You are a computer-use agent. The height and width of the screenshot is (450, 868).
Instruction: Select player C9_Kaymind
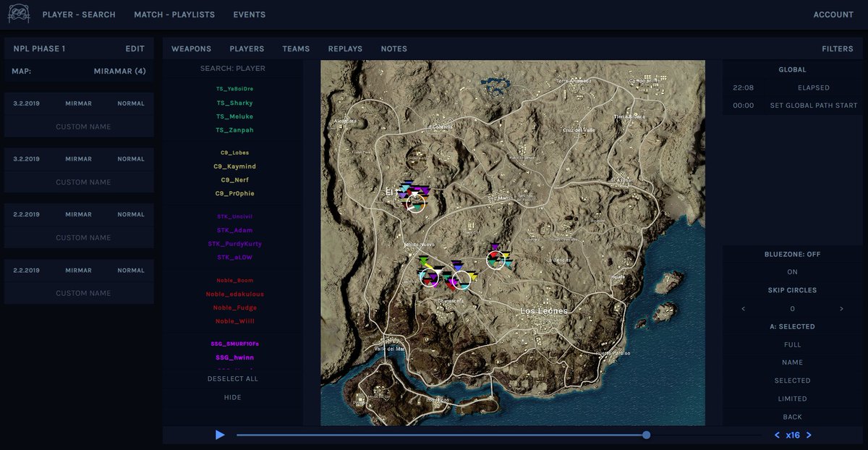tap(234, 166)
